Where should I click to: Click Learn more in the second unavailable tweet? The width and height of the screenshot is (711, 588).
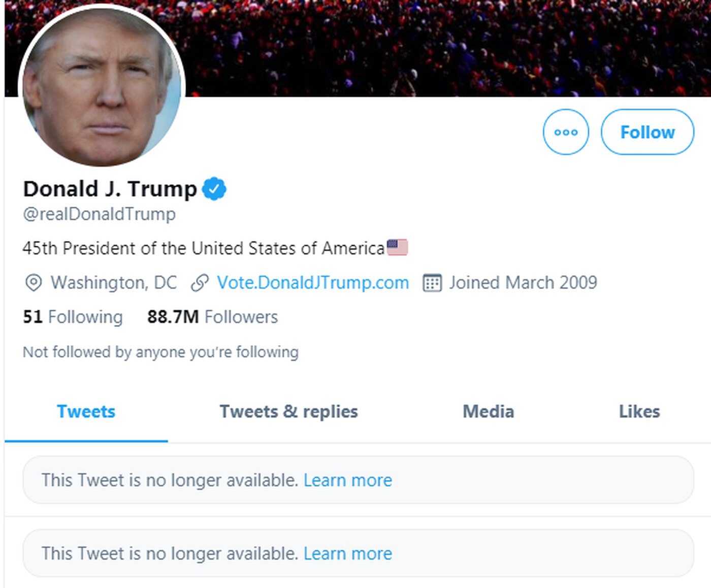tap(348, 553)
